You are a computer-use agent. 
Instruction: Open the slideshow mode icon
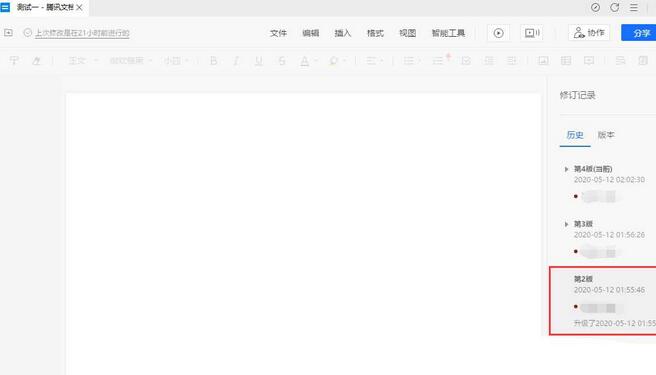point(532,33)
